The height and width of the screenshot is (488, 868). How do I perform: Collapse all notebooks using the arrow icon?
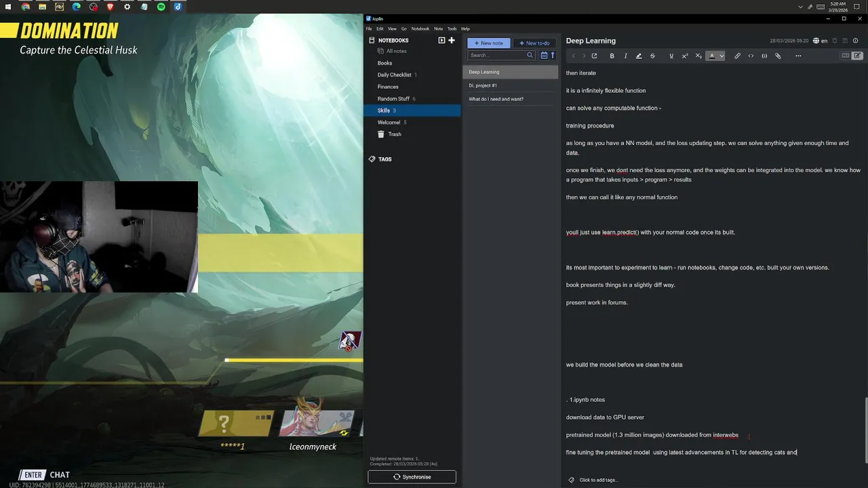coord(441,40)
